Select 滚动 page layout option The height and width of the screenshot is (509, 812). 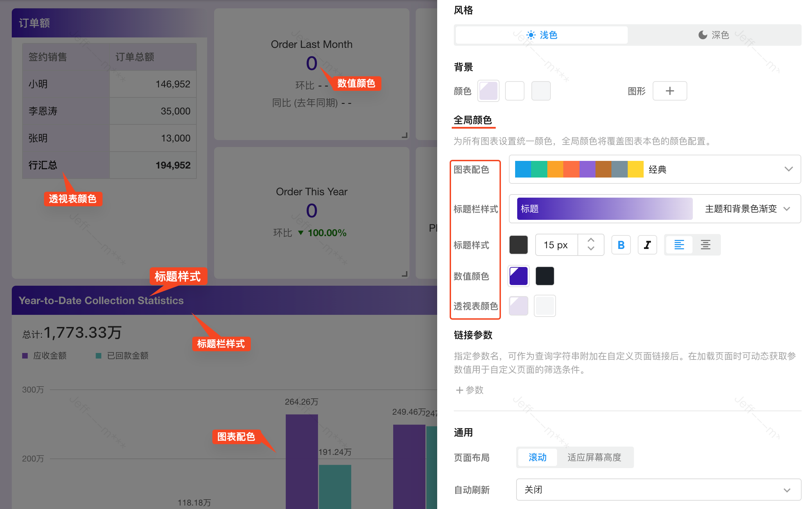[x=537, y=457]
